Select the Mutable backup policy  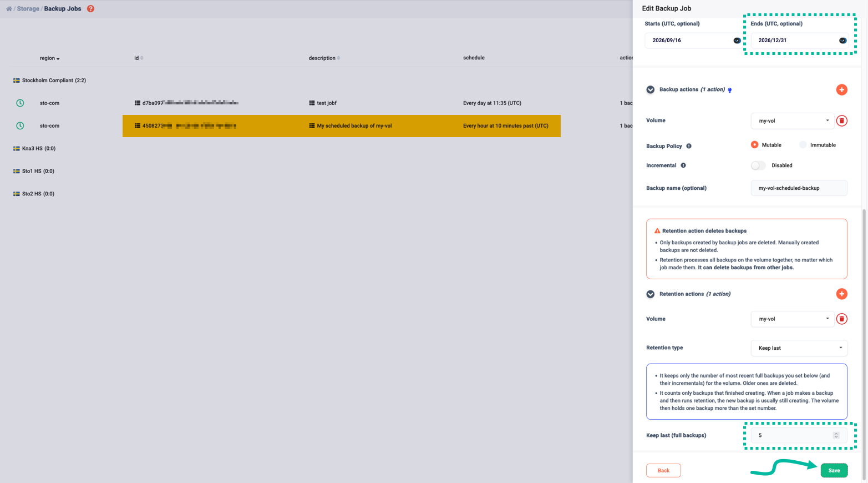pos(754,145)
